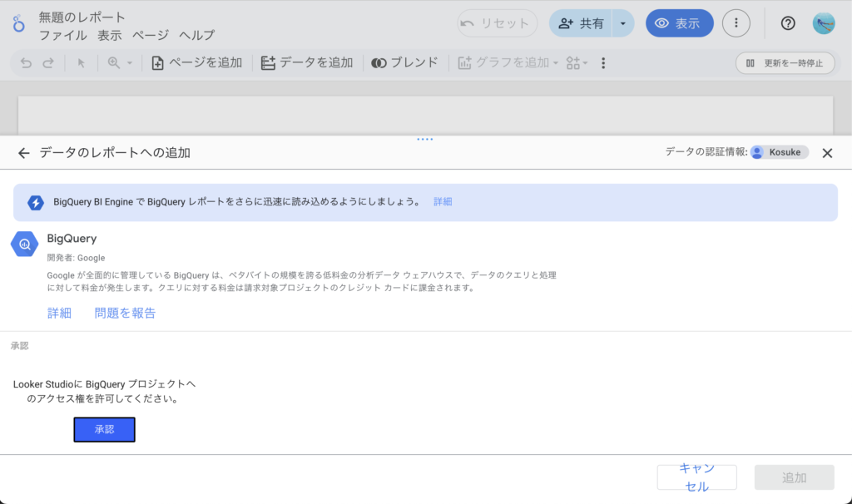
Task: Open the ファイル menu
Action: click(62, 35)
